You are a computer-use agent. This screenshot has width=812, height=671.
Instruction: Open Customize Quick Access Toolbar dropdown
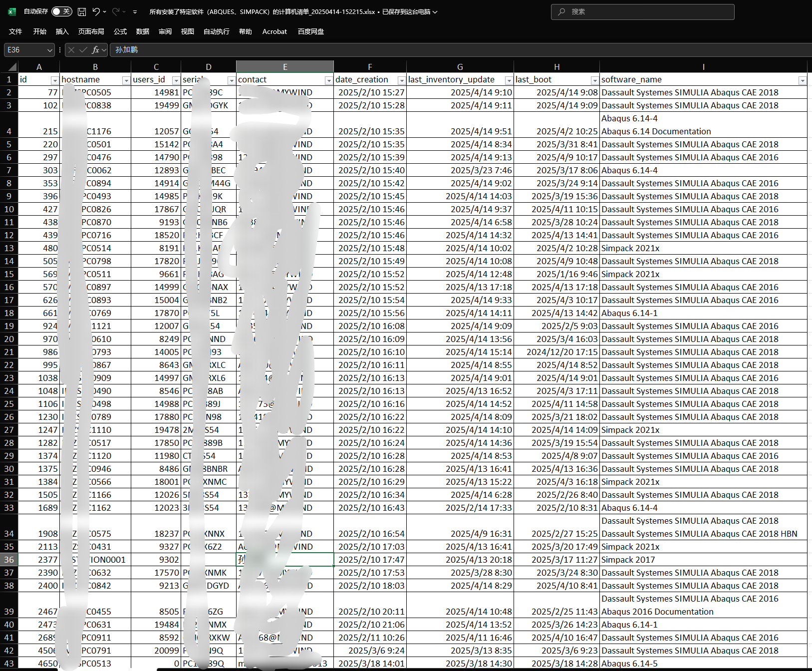[x=135, y=11]
